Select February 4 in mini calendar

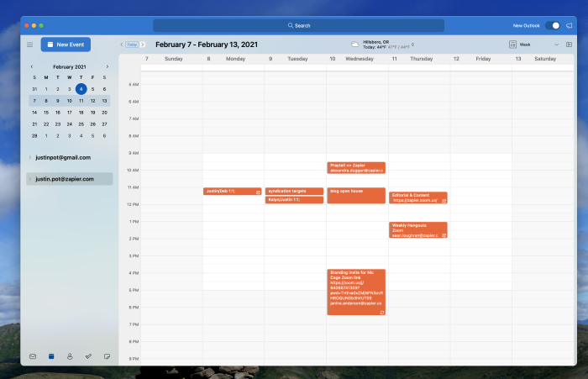tap(81, 89)
